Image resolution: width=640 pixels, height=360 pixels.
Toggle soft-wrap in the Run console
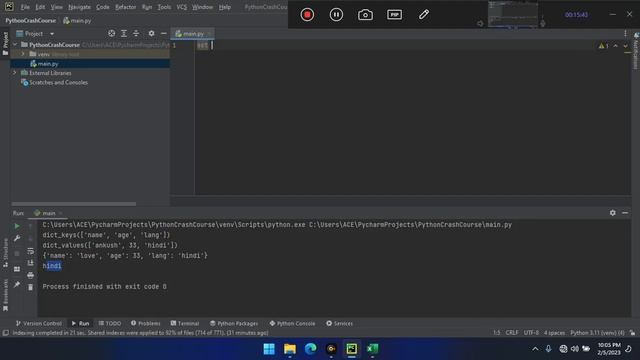tap(31, 251)
